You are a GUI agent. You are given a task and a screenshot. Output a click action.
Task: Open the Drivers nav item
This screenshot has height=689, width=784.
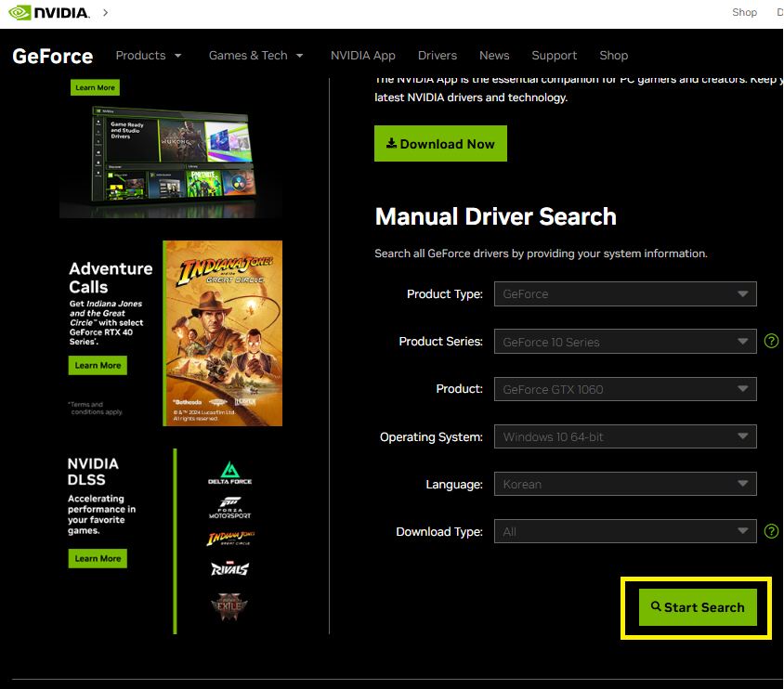tap(438, 56)
